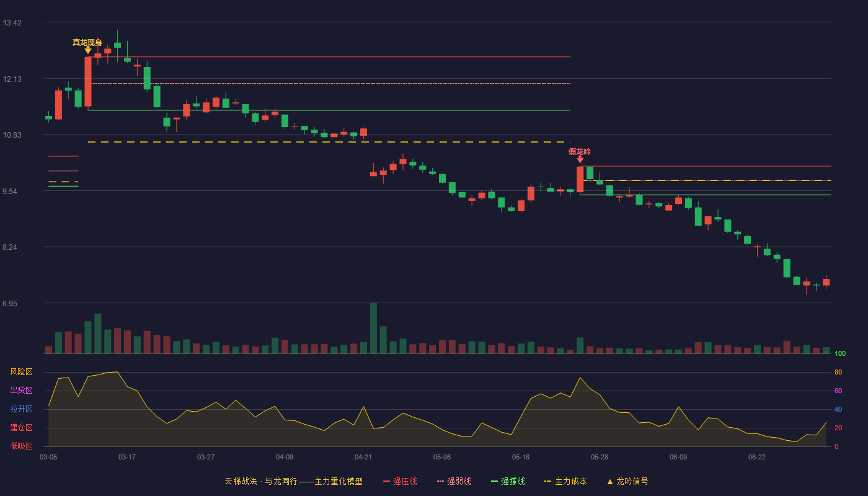Toggle the 龙吟信号 legend entry
Screen dimensions: 868x496
(627, 481)
